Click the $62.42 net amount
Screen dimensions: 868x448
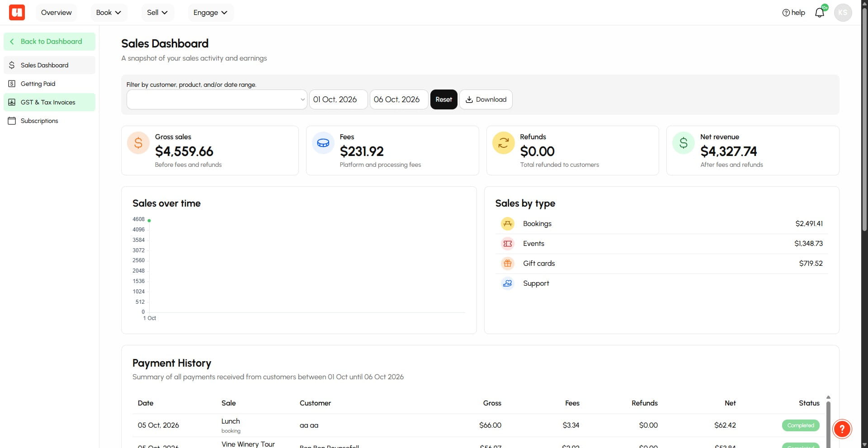click(725, 425)
